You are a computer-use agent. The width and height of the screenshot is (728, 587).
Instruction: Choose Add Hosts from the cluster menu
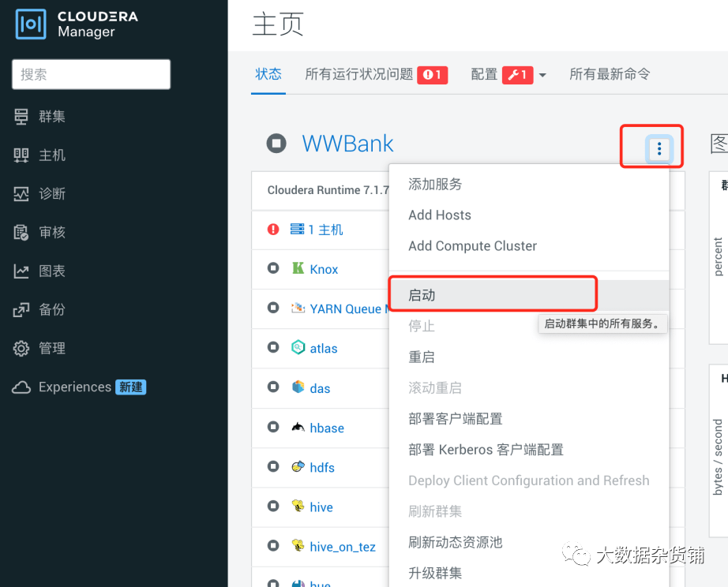[x=529, y=215]
